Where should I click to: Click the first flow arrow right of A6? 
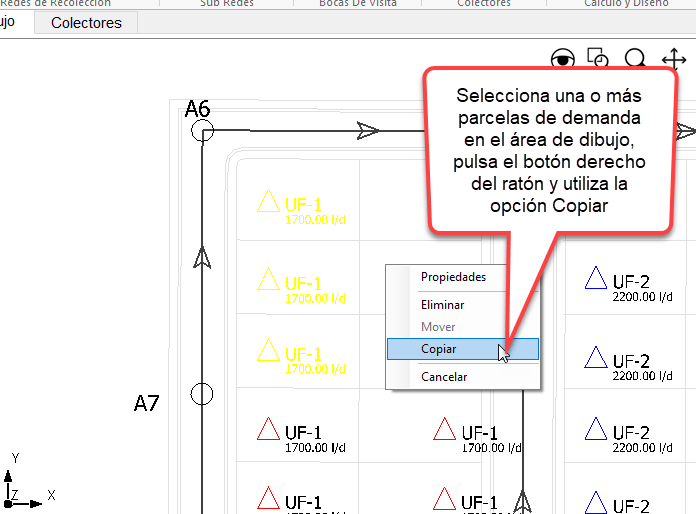point(367,130)
